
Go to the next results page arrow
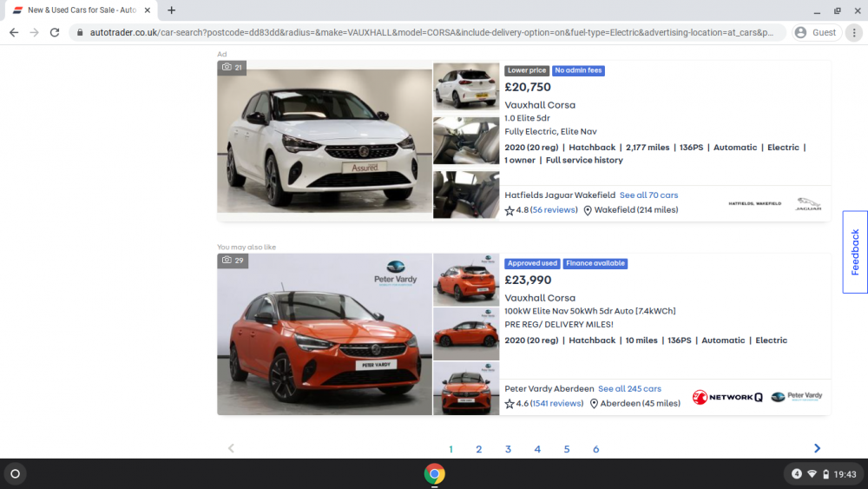click(x=817, y=448)
